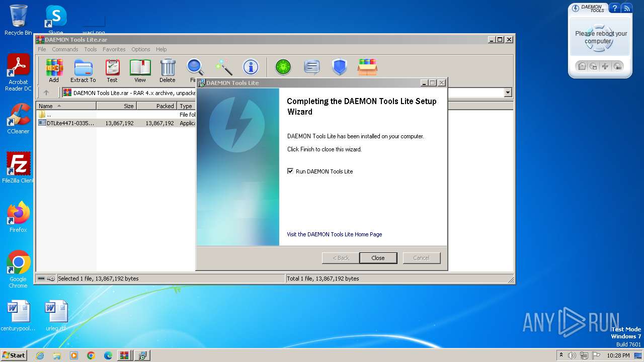The image size is (644, 362).
Task: Click the Internet Explorer taskbar icon
Action: coord(40,355)
